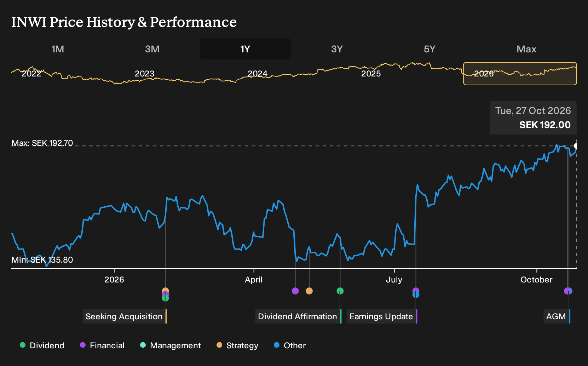The width and height of the screenshot is (588, 366).
Task: Open the 3Y range tab
Action: coord(337,49)
